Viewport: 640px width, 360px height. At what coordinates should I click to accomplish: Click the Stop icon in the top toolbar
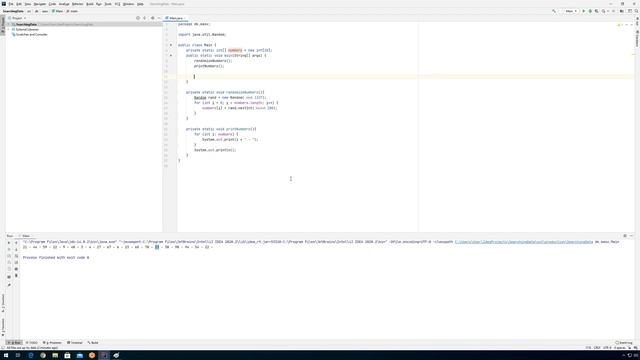[x=613, y=11]
